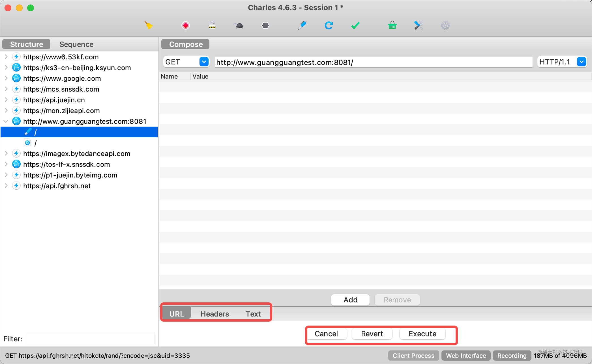The width and height of the screenshot is (592, 364).
Task: Click the blue pen compose icon
Action: tap(302, 25)
